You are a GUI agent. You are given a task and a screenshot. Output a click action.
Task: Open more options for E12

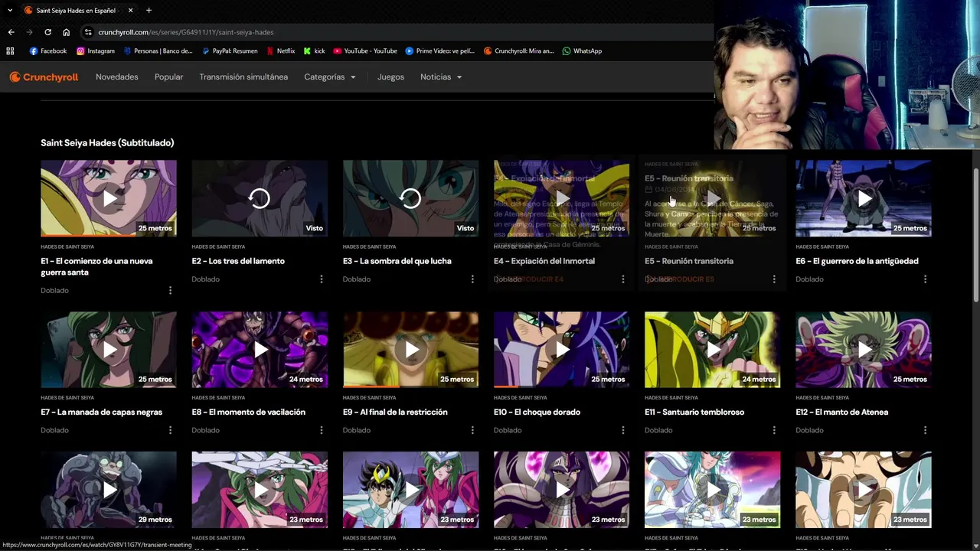(925, 430)
